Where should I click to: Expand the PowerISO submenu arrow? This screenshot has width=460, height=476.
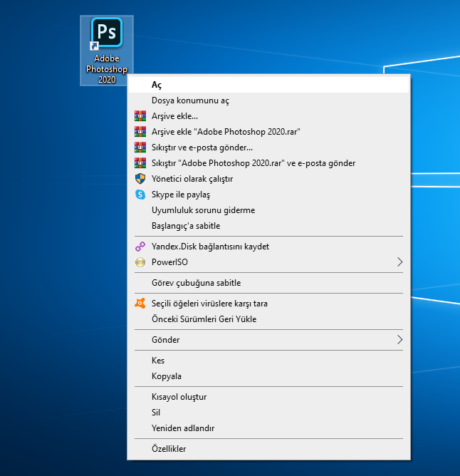coord(399,262)
